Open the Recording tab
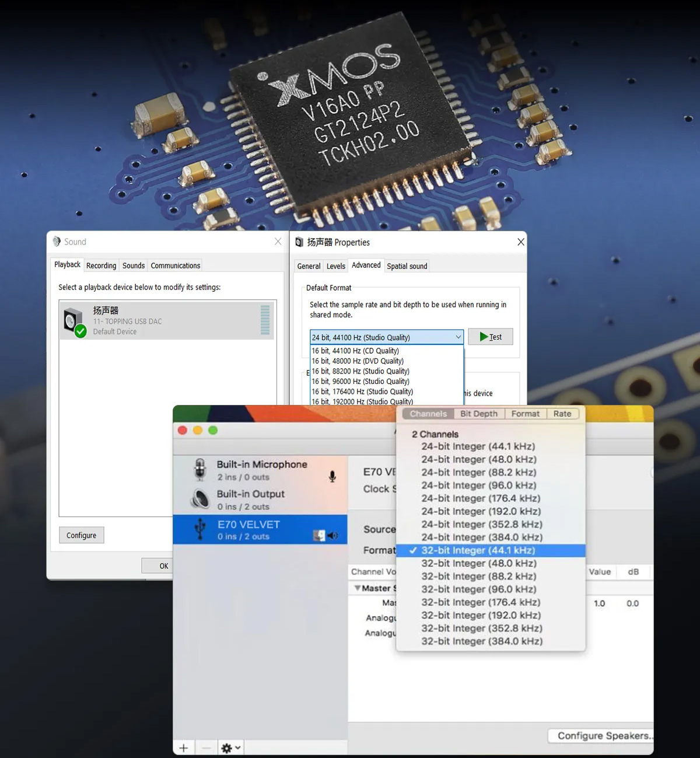Viewport: 700px width, 758px height. [101, 266]
